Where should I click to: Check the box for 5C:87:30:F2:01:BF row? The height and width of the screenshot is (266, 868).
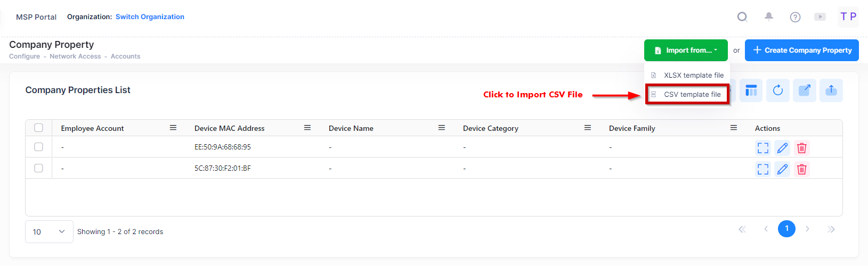[x=38, y=168]
